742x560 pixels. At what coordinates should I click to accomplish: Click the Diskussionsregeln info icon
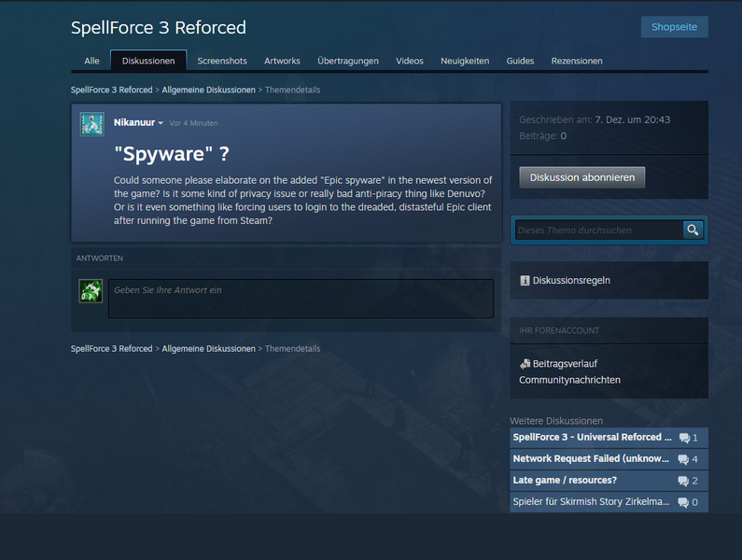pos(525,280)
